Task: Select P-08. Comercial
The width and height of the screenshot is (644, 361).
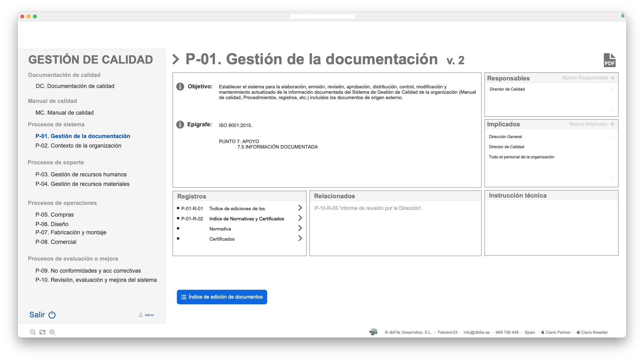Action: (56, 242)
